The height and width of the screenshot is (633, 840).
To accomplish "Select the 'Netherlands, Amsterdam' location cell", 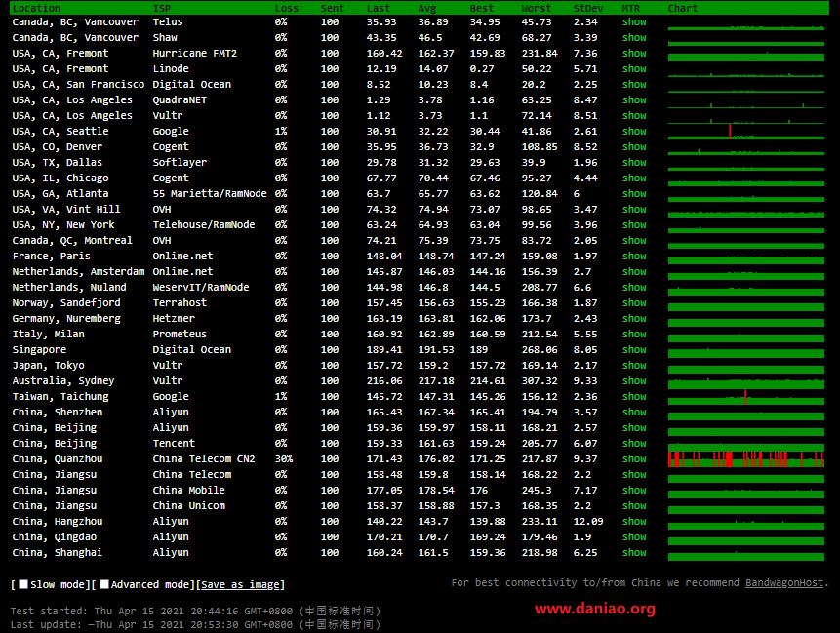I will [78, 271].
